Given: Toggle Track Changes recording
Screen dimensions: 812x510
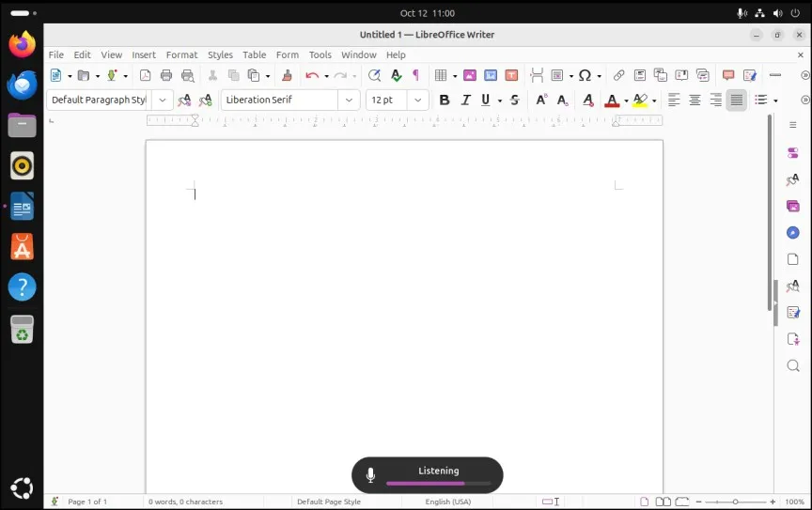Looking at the screenshot, I should (750, 75).
